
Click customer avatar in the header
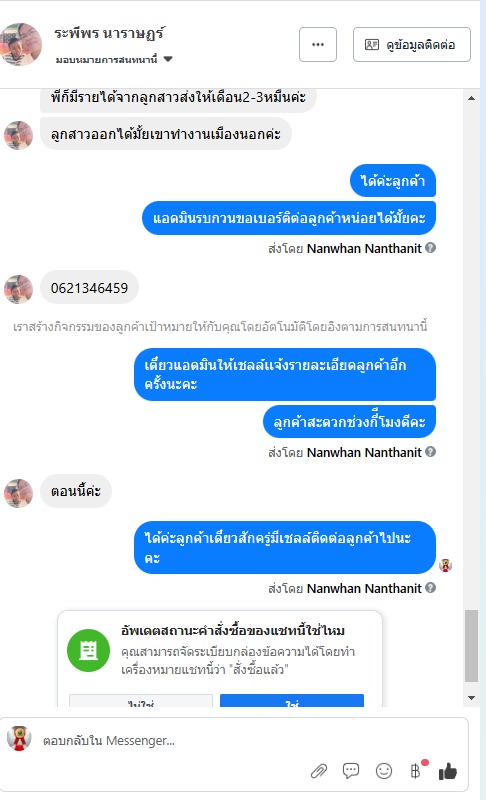tap(20, 44)
